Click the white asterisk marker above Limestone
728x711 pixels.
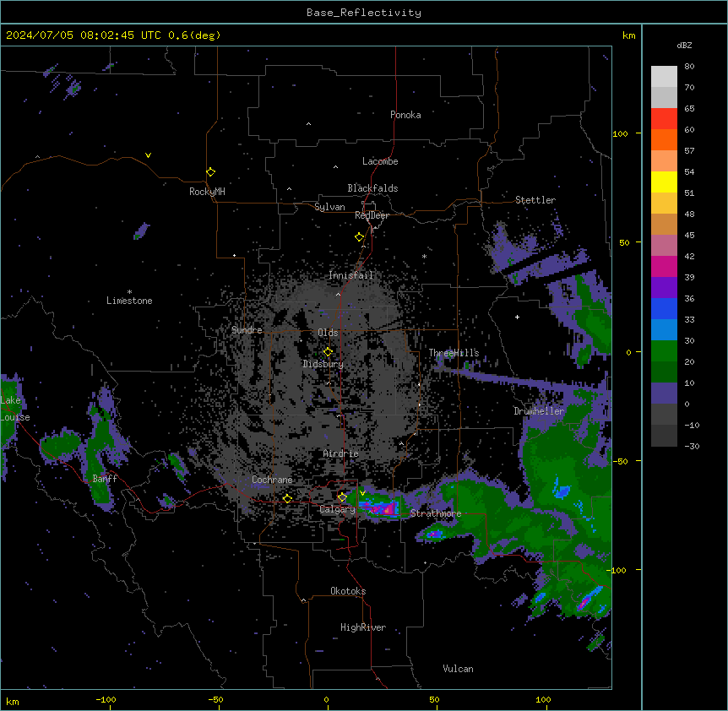[129, 292]
